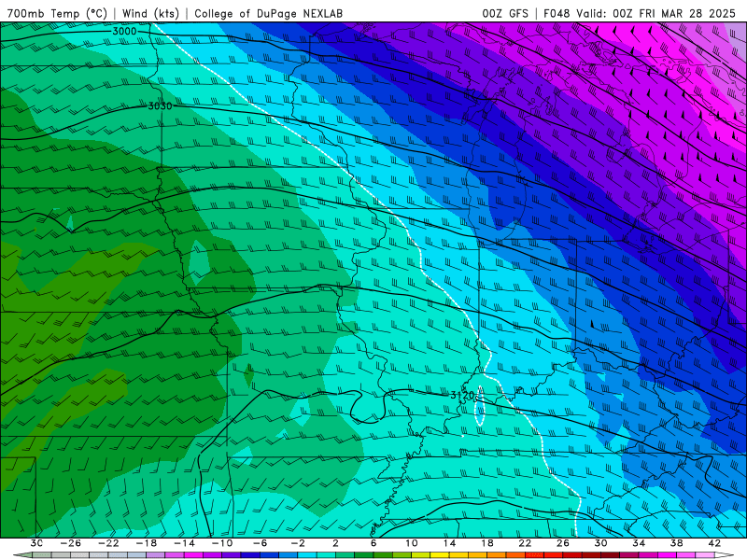Click the gray left arrow end of color bar
This screenshot has height=560, width=747.
tap(22, 555)
